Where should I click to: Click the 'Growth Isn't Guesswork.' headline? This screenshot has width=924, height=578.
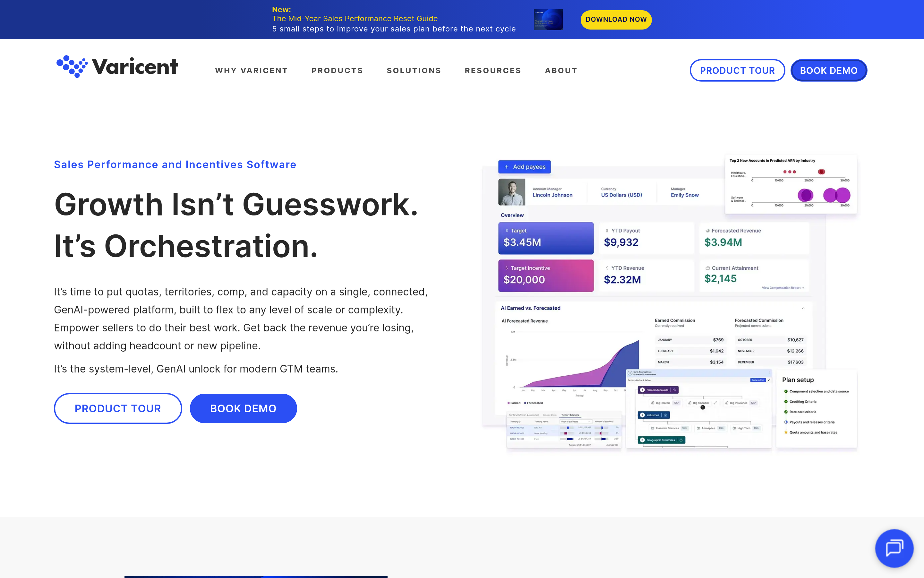pos(236,205)
